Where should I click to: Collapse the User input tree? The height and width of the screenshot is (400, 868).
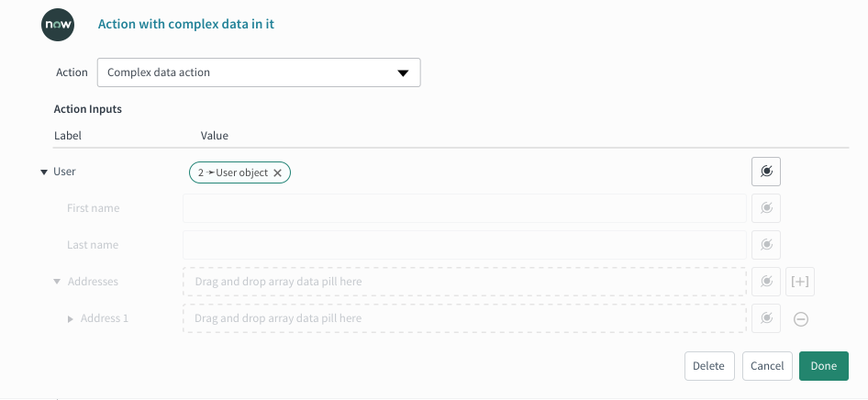point(44,172)
